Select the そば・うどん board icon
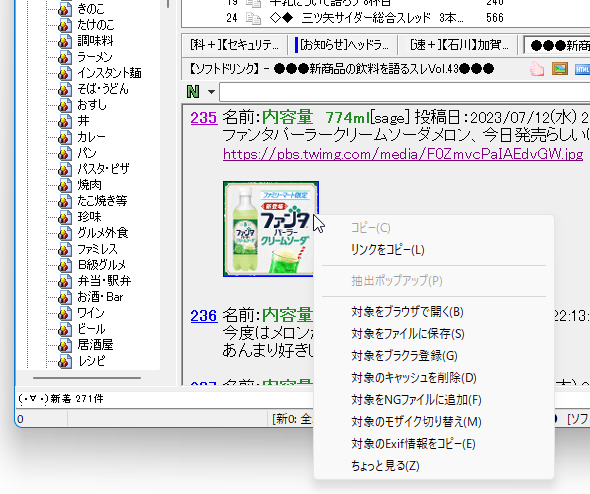 [x=64, y=90]
